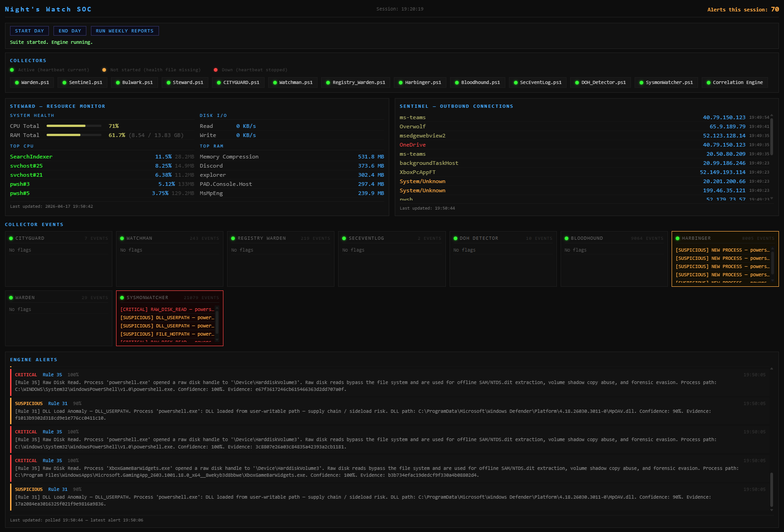Click the Night's Watch SOC title
This screenshot has width=784, height=532.
pyautogui.click(x=48, y=9)
